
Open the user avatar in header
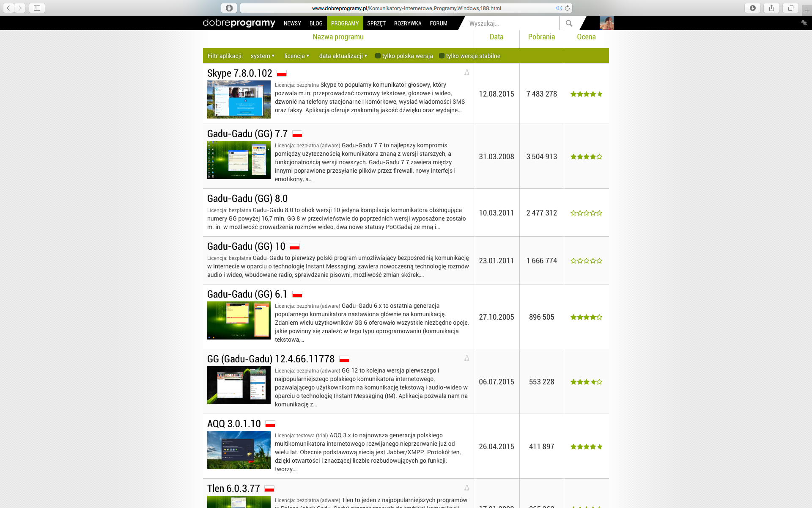click(606, 23)
